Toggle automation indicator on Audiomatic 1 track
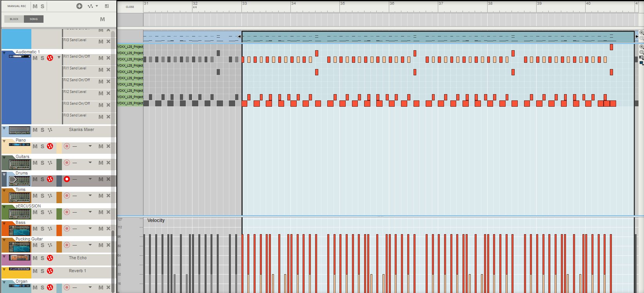Image resolution: width=644 pixels, height=293 pixels. pos(50,58)
